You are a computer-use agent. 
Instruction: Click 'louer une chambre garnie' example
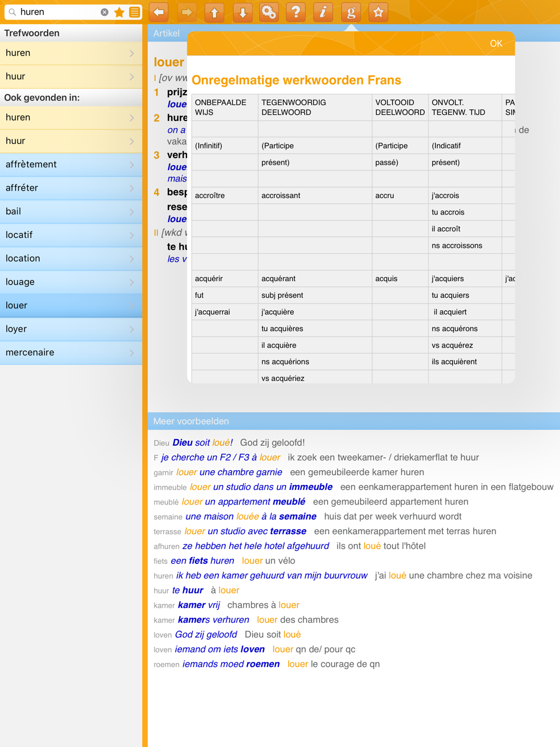(x=229, y=472)
